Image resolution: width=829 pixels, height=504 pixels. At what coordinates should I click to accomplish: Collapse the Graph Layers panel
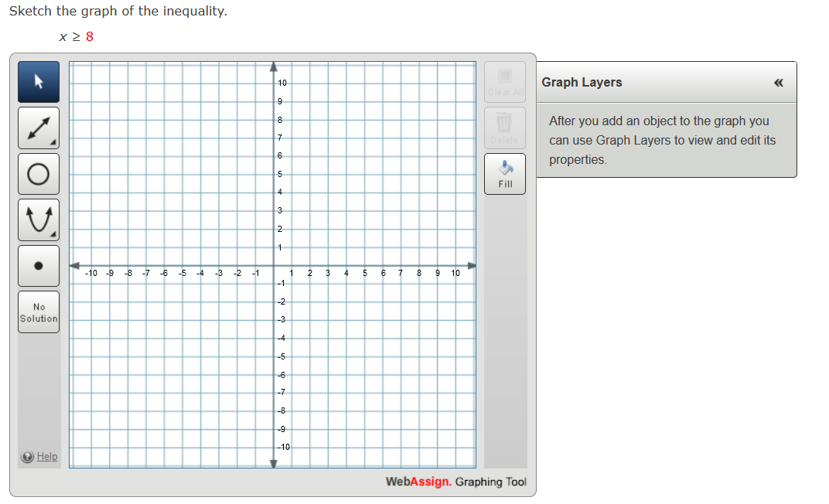(x=779, y=83)
